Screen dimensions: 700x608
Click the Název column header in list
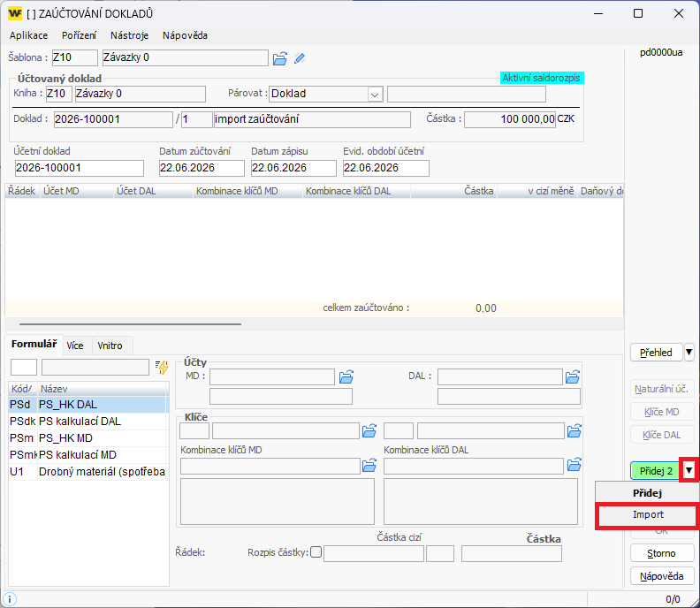[x=102, y=389]
